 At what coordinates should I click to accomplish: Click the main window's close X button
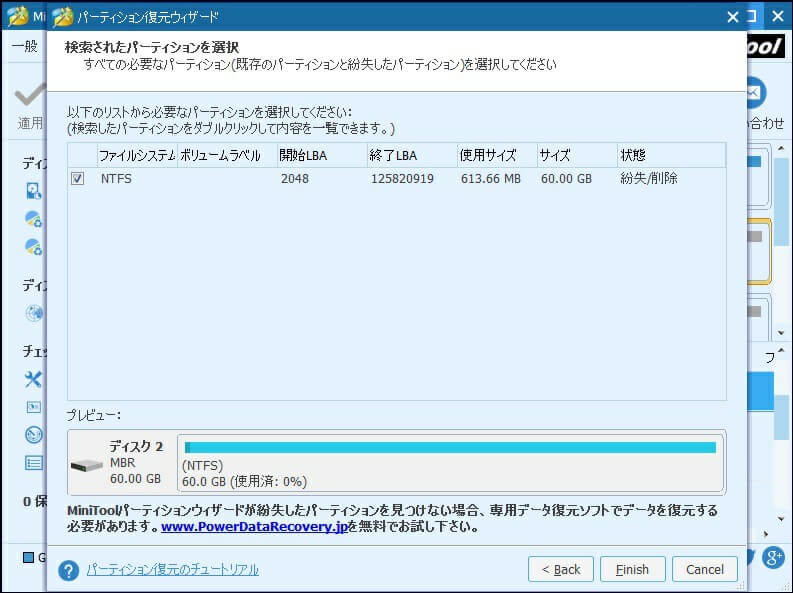[x=778, y=16]
